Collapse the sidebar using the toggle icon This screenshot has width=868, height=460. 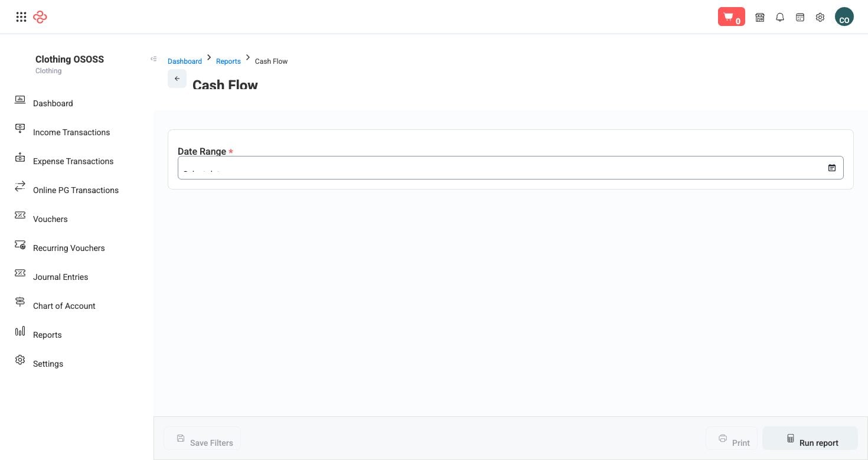[154, 58]
